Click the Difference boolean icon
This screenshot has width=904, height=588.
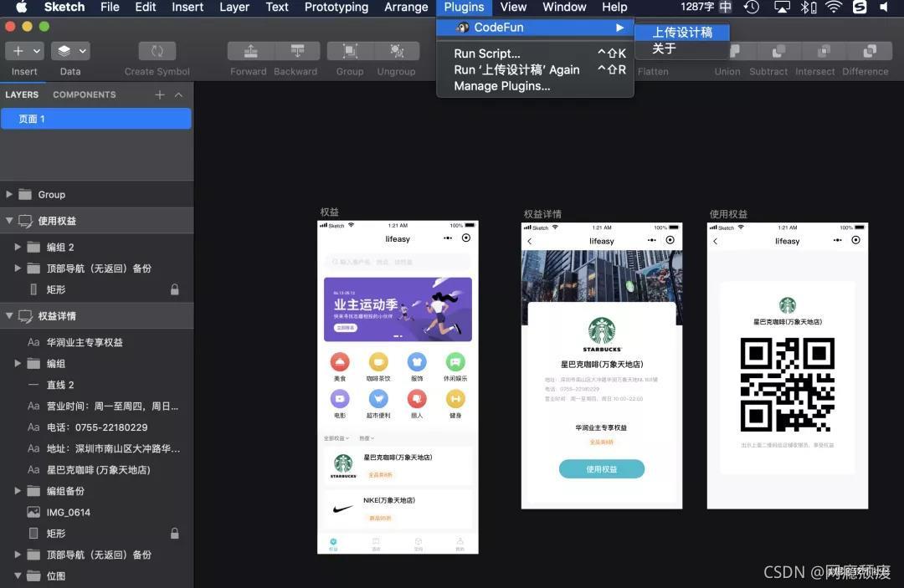tap(870, 51)
